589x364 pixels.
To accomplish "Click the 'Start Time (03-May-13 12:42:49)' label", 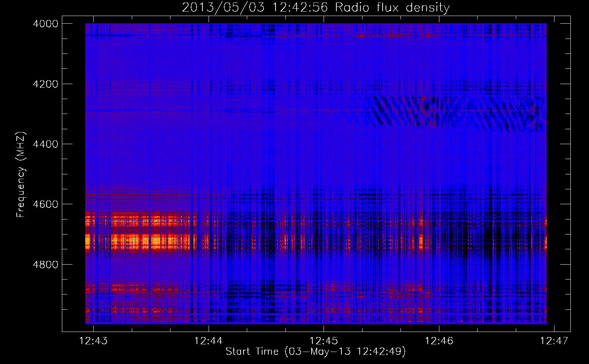I will [x=316, y=352].
